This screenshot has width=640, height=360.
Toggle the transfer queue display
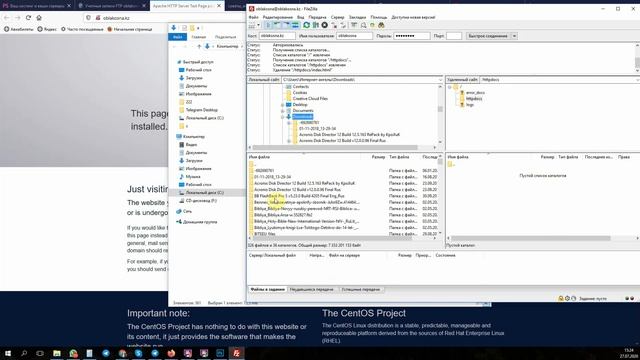(x=295, y=25)
